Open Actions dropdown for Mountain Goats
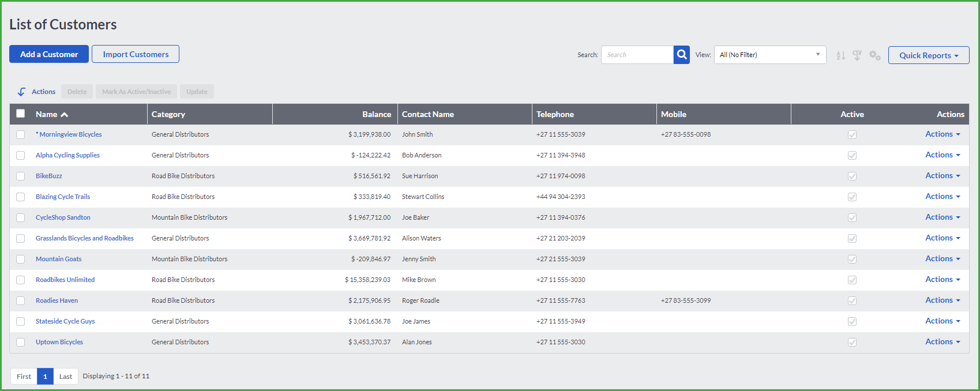This screenshot has width=980, height=391. pos(943,258)
